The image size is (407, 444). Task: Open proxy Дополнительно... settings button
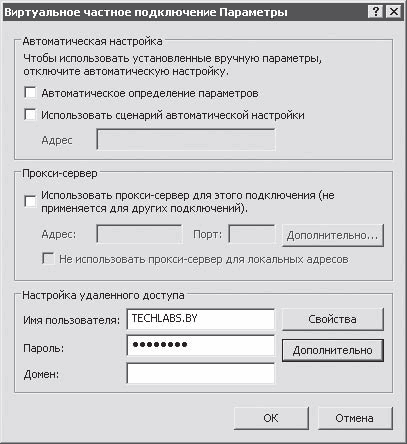point(333,235)
